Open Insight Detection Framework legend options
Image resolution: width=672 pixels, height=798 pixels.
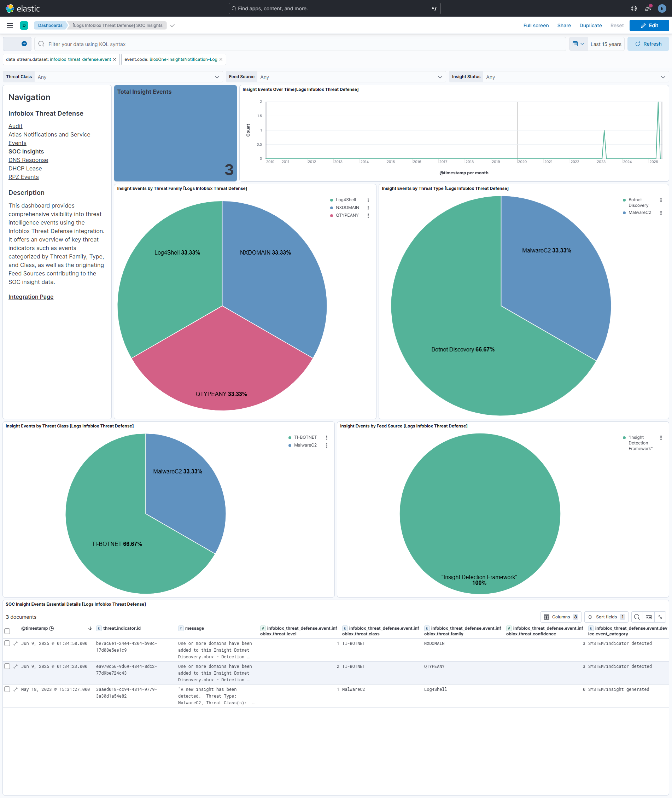(661, 438)
